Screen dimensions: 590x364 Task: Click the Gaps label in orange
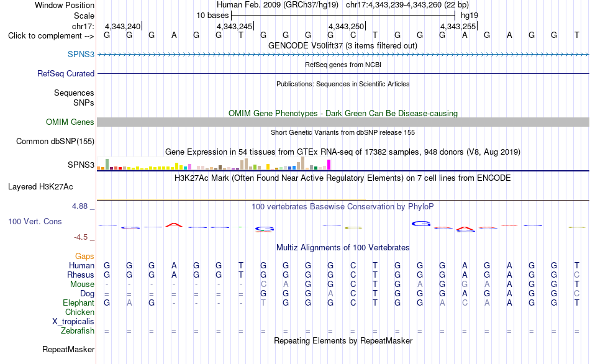84,256
